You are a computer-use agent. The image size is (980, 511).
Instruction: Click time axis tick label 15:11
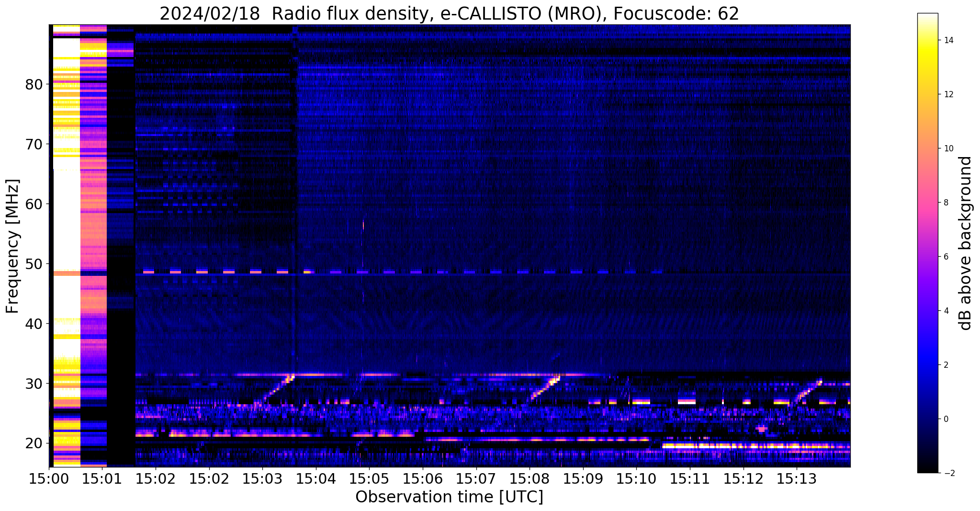coord(690,478)
